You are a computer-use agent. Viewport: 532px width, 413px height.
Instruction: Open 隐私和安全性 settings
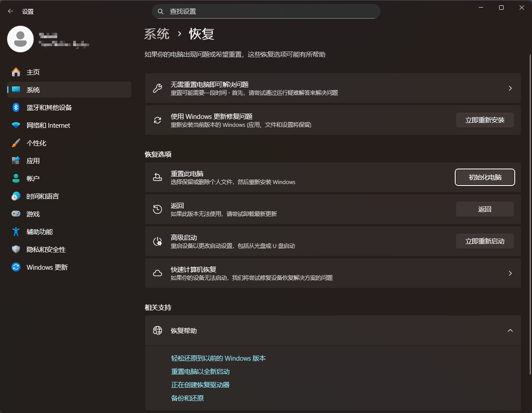coord(69,249)
